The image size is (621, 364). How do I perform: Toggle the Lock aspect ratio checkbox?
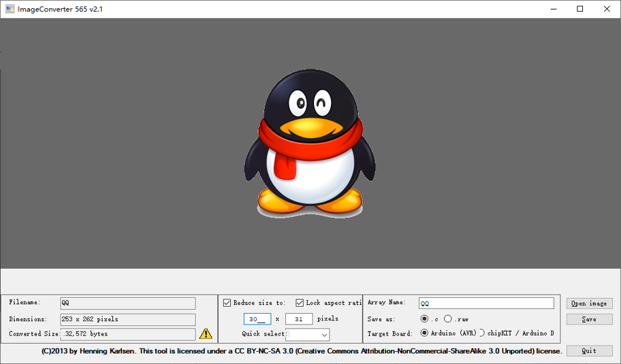[300, 303]
